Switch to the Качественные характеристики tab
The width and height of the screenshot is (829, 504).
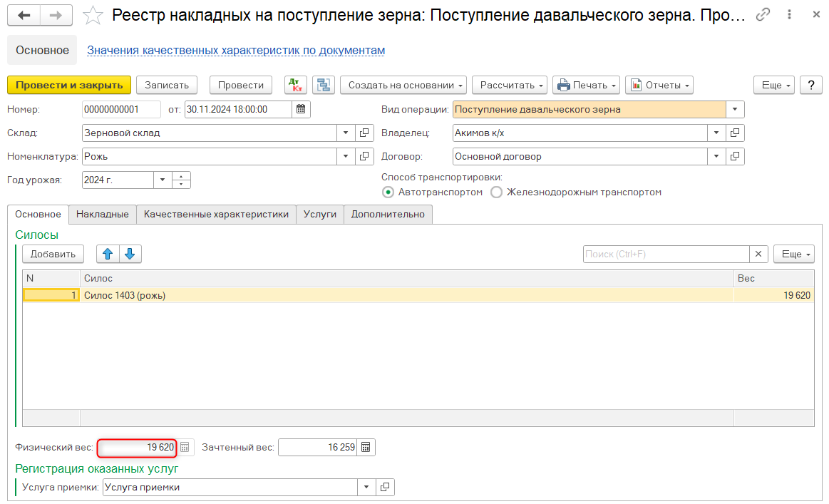(216, 214)
